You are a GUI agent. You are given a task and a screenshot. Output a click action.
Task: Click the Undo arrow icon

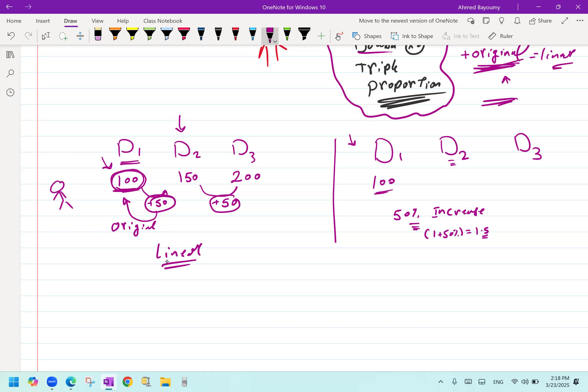click(11, 36)
